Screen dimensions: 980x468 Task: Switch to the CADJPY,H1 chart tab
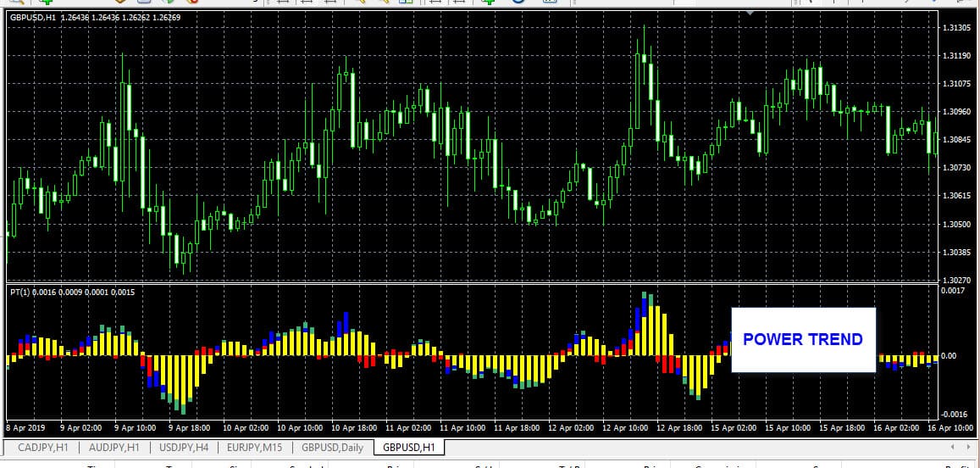coord(42,447)
